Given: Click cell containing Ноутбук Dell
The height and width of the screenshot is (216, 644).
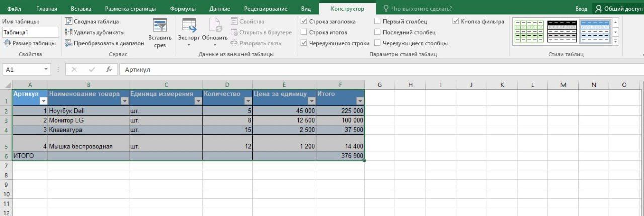Looking at the screenshot, I should pyautogui.click(x=89, y=111).
